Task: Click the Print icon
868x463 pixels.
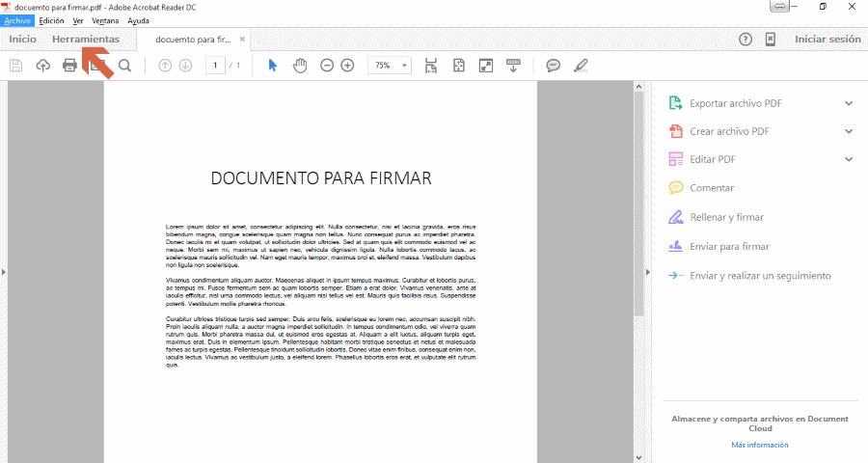Action: [69, 66]
